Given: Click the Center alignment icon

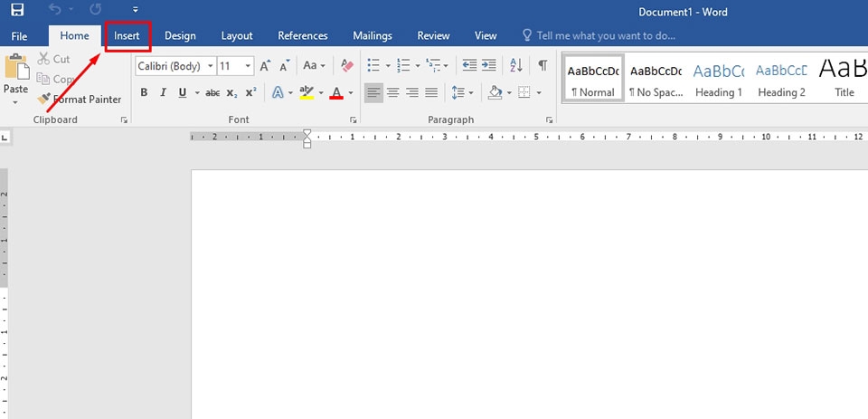Looking at the screenshot, I should [393, 92].
